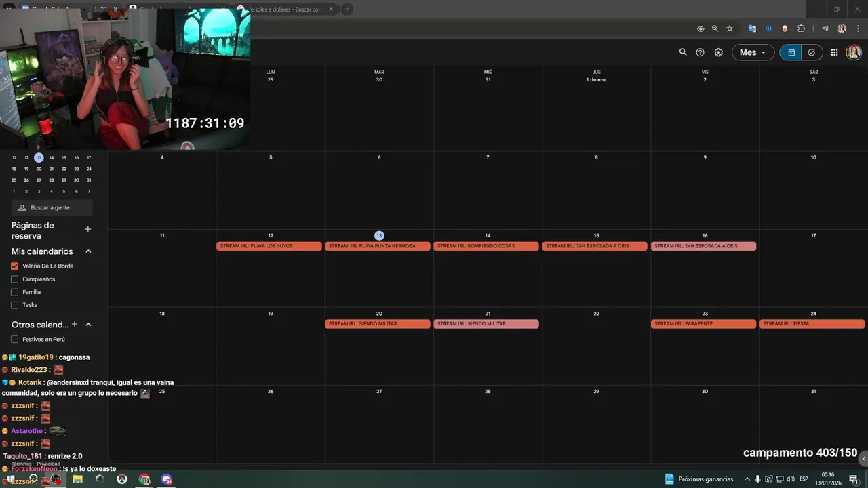
Task: Open Wednesday 21 SIENDO MILITAR event
Action: click(x=486, y=324)
